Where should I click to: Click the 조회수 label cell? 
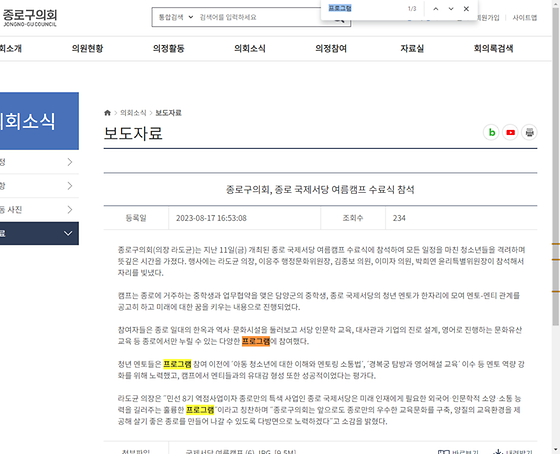point(353,218)
